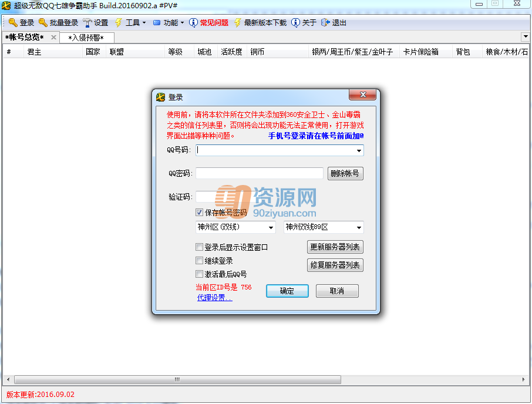Viewport: 532px width, 404px height.
Task: Click the login dialog title icon
Action: (160, 97)
